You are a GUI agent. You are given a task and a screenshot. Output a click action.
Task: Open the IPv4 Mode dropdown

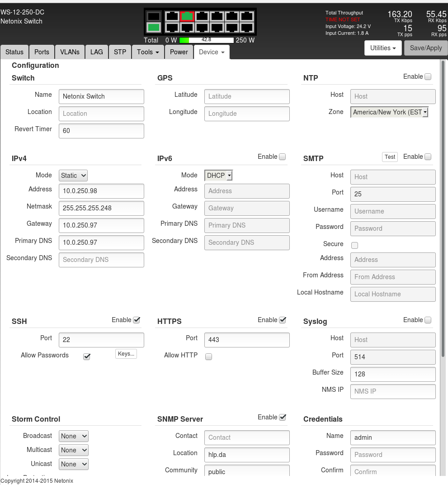(x=73, y=176)
